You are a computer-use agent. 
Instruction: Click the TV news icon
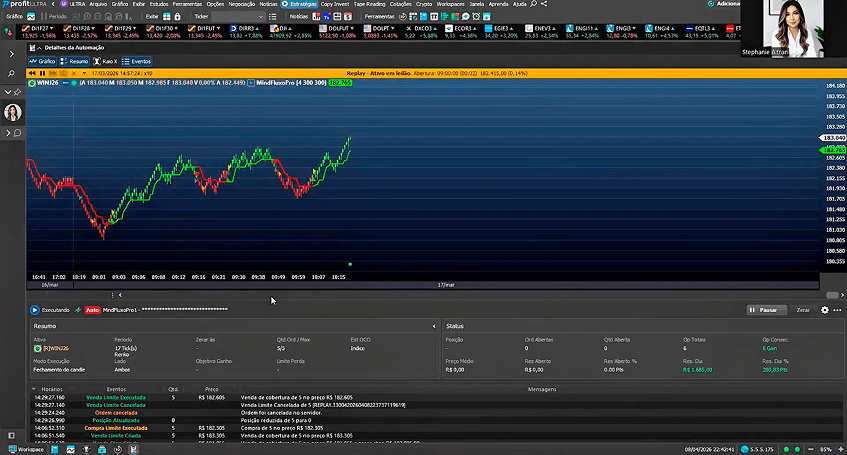(x=327, y=17)
